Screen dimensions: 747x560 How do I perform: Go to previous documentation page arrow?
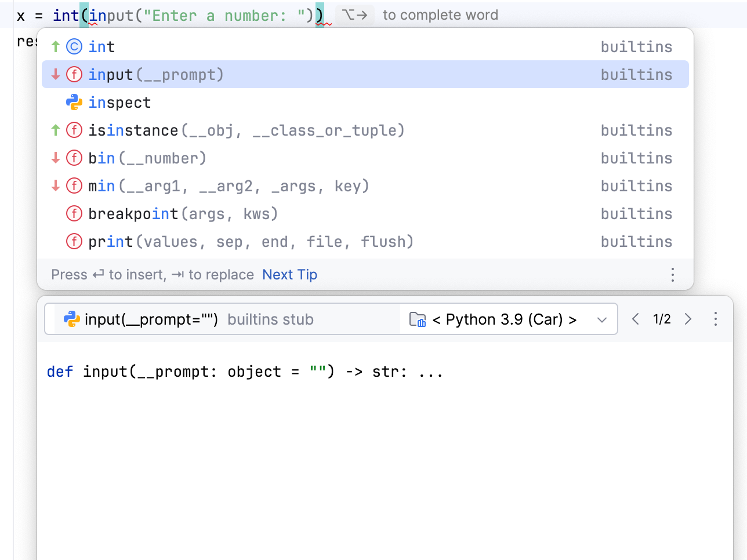click(x=636, y=319)
